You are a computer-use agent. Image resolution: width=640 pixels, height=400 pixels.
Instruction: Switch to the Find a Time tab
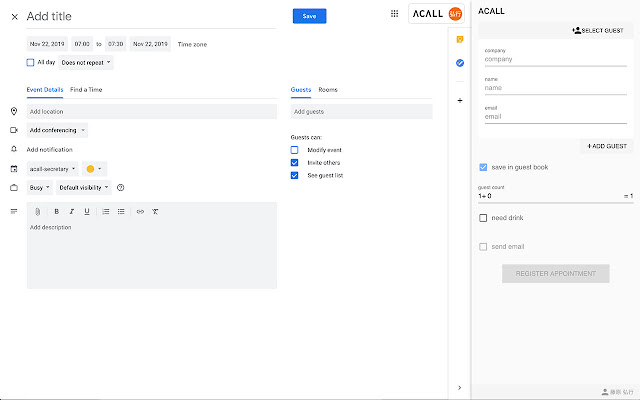86,90
